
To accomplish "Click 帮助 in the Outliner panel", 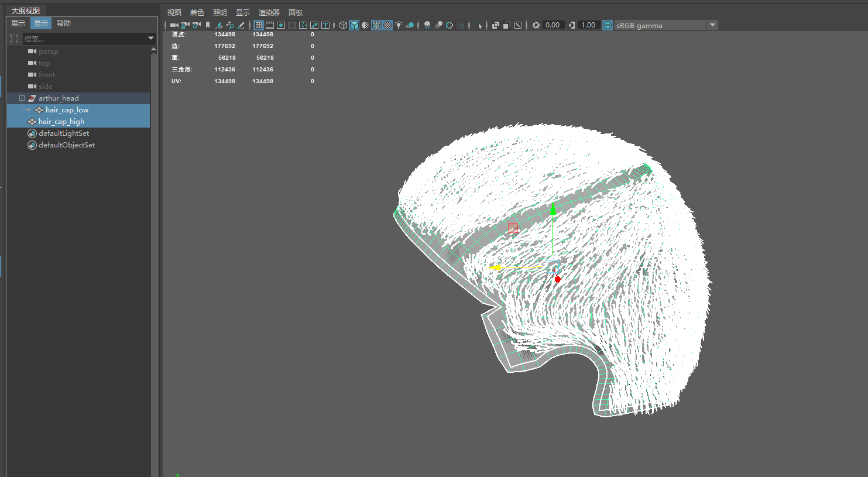I will click(x=64, y=23).
